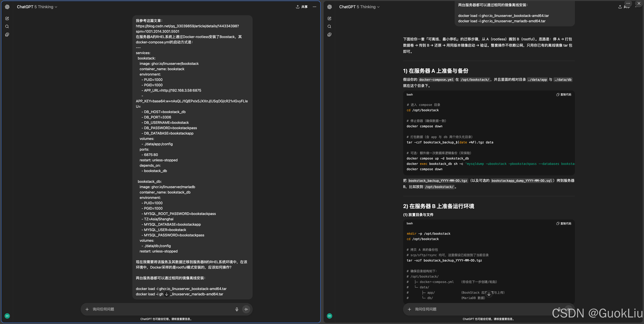Click the ChatGPT logo in left window

pyautogui.click(x=7, y=7)
